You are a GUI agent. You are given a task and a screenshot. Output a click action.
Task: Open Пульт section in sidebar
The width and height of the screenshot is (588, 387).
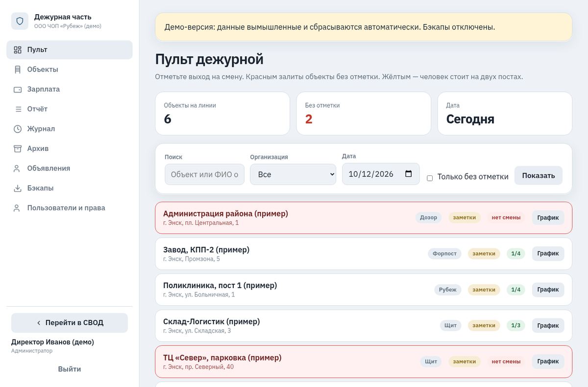(70, 50)
